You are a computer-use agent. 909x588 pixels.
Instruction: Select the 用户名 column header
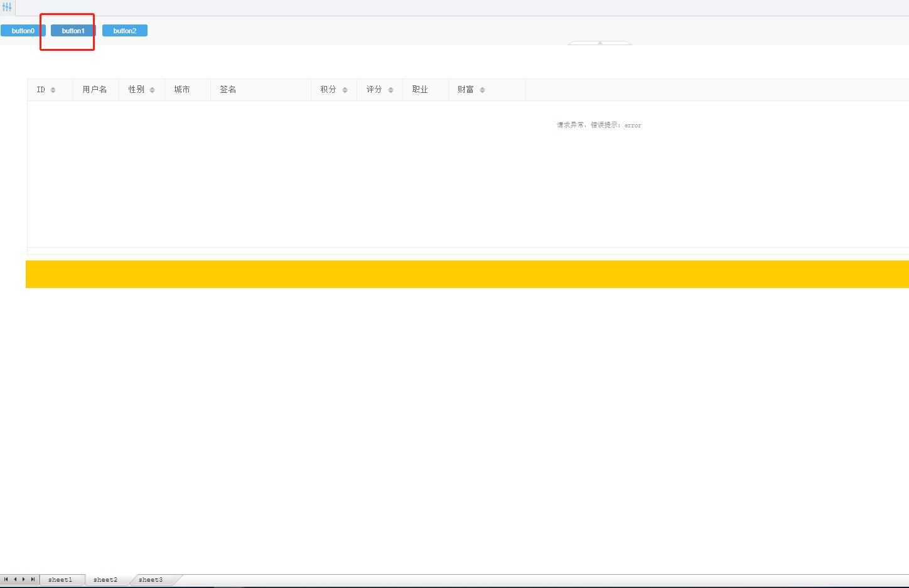[96, 90]
